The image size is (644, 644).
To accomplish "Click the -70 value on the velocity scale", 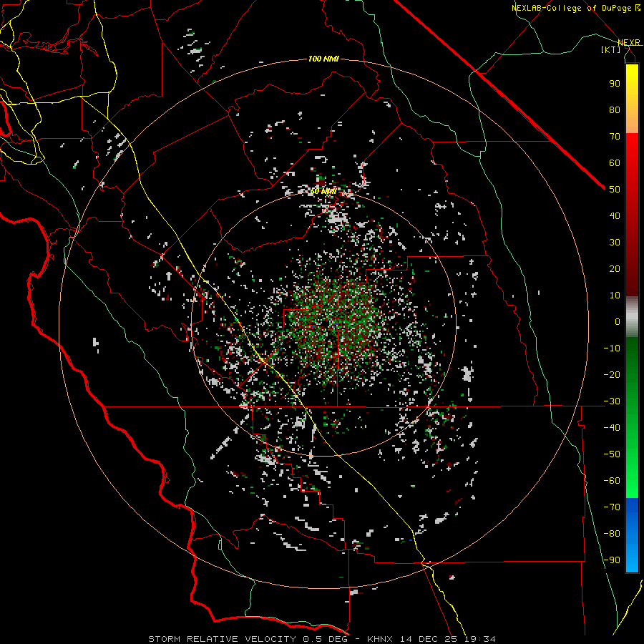I will tap(612, 507).
